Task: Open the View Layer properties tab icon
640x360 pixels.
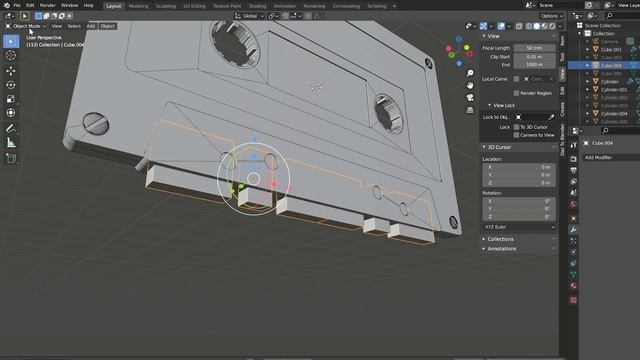Action: (573, 181)
